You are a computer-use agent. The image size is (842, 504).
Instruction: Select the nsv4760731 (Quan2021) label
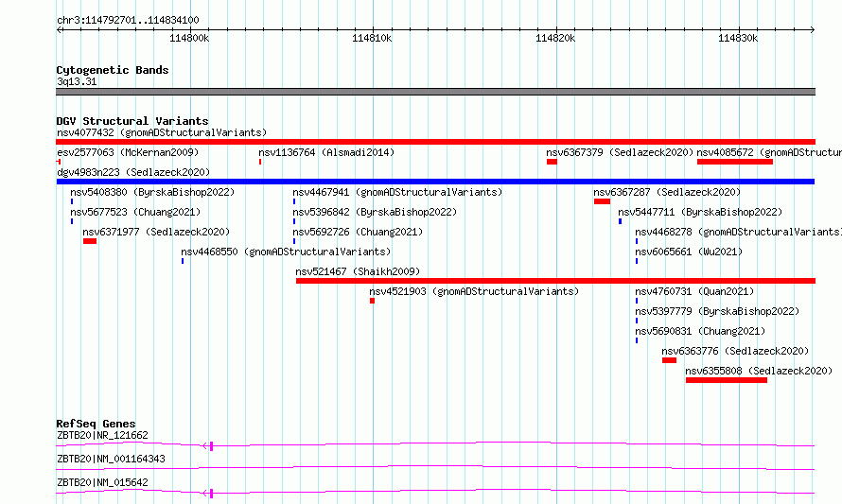[x=694, y=291]
